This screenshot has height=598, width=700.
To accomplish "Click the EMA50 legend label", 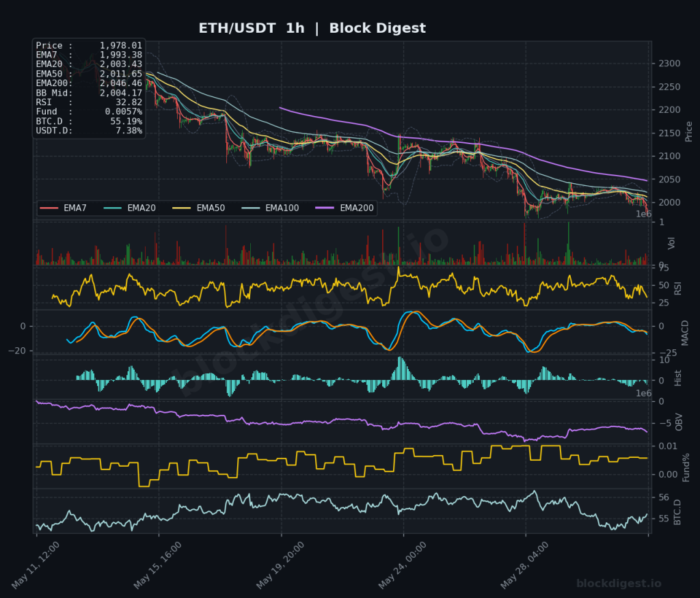I will pos(211,208).
